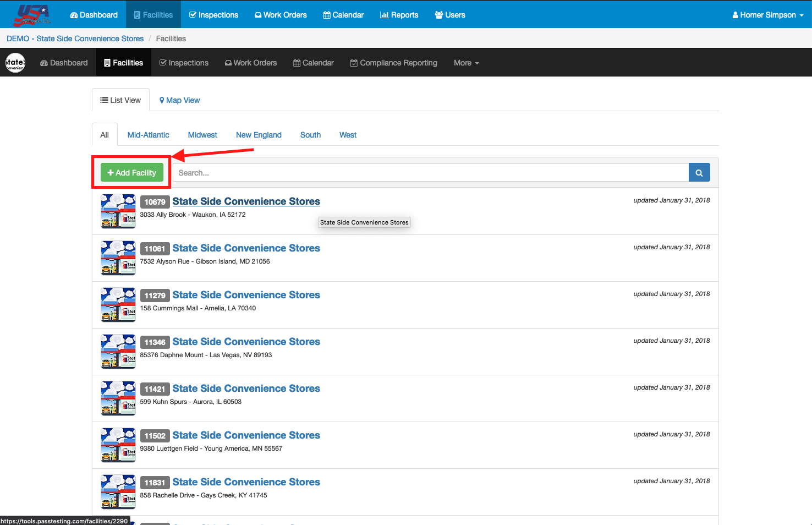The image size is (812, 525).
Task: Open facility 11502 store thumbnail
Action: pos(118,445)
